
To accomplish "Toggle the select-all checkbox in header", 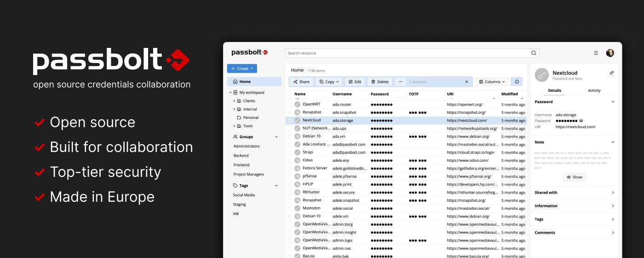I will 290,94.
